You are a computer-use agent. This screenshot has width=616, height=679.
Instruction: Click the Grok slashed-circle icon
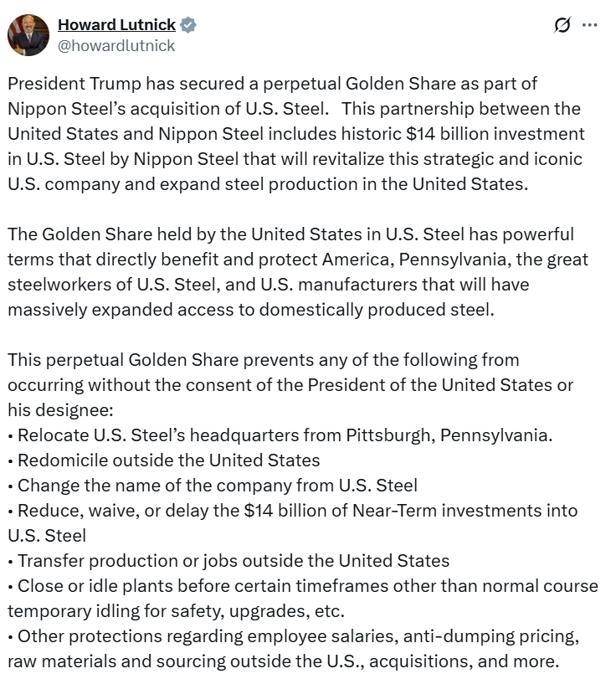(x=562, y=25)
